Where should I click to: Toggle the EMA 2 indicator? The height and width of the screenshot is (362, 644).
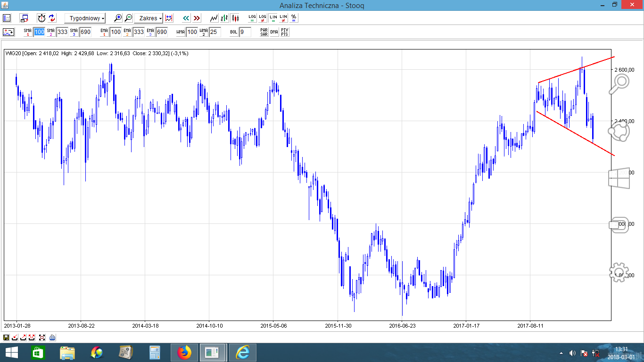pos(127,32)
